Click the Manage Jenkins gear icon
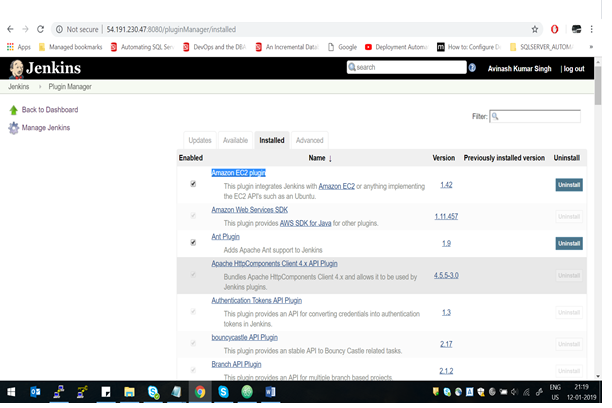Image resolution: width=612 pixels, height=408 pixels. (14, 128)
